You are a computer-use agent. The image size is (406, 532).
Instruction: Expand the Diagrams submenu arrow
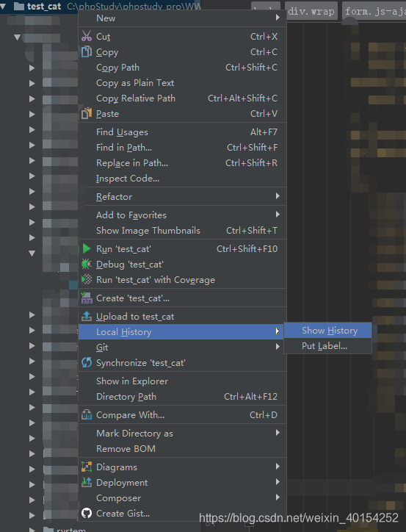point(278,467)
